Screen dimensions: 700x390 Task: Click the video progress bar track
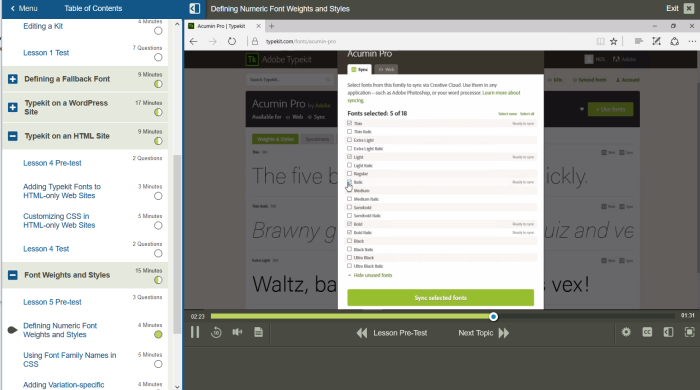pyautogui.click(x=442, y=316)
